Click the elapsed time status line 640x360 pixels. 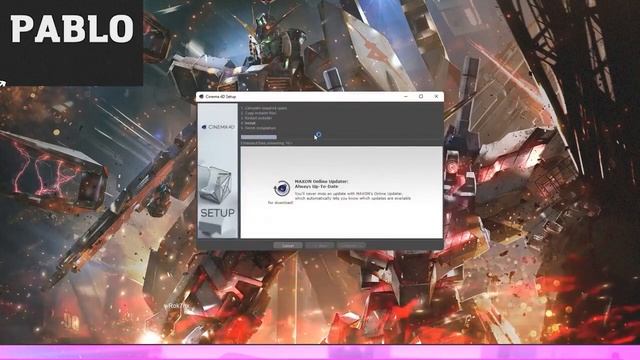(267, 143)
